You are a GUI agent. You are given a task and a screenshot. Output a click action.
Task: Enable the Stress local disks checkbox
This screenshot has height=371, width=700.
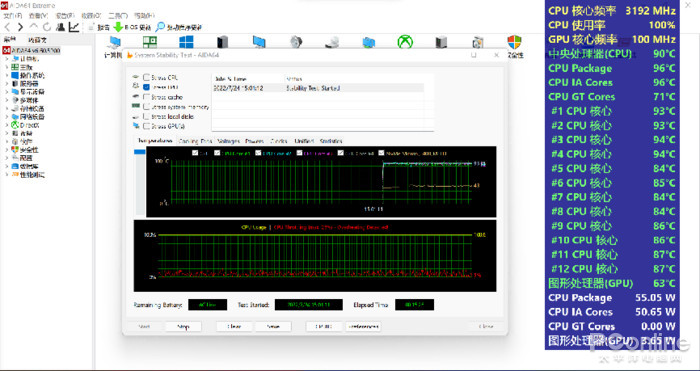click(x=146, y=117)
